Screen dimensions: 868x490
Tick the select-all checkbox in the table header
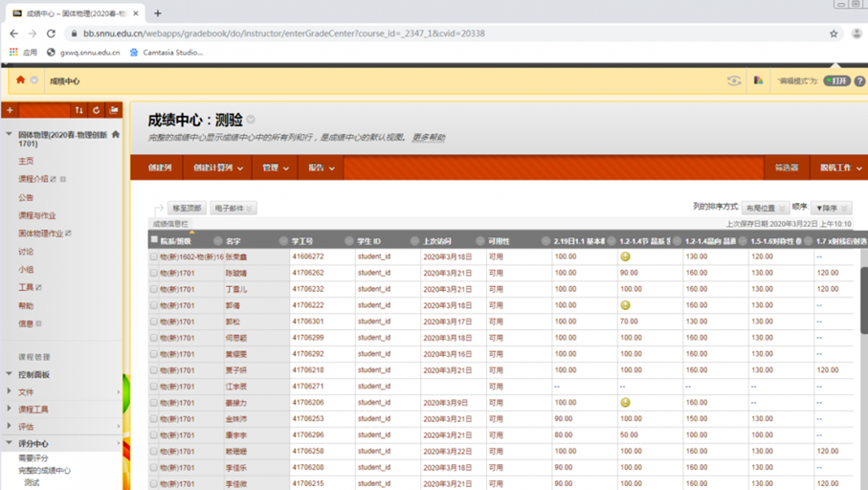[x=154, y=240]
